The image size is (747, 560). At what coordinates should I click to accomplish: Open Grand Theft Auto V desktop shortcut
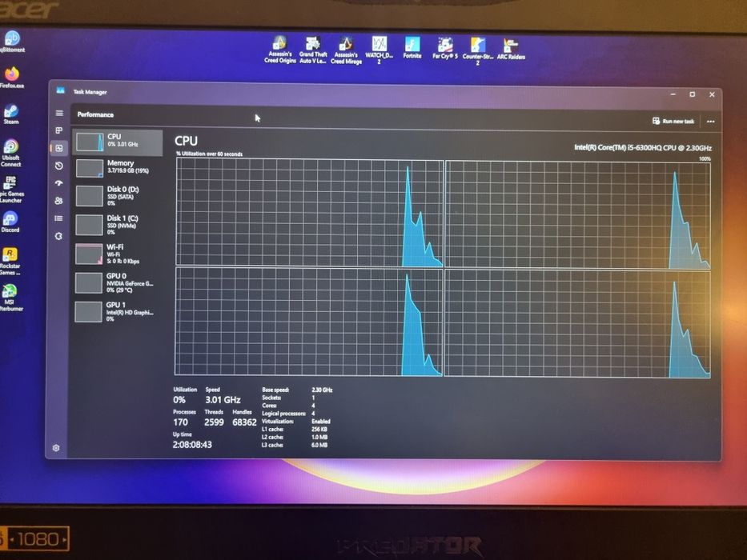(x=313, y=50)
